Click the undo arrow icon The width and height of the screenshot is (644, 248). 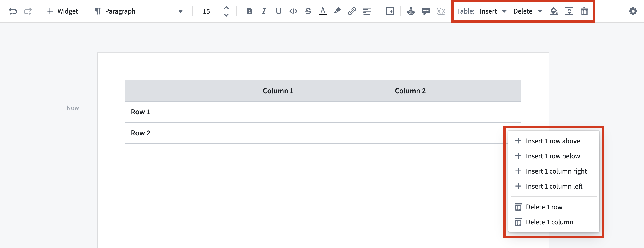coord(13,11)
